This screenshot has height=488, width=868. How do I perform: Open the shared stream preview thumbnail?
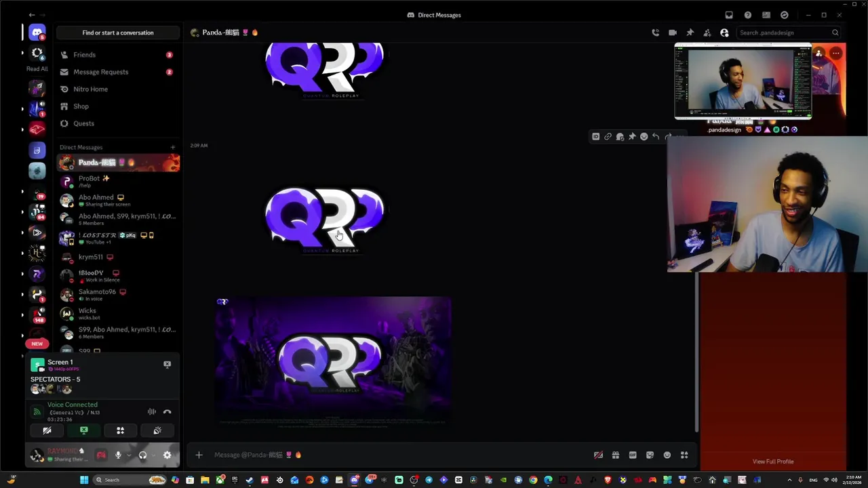point(743,81)
